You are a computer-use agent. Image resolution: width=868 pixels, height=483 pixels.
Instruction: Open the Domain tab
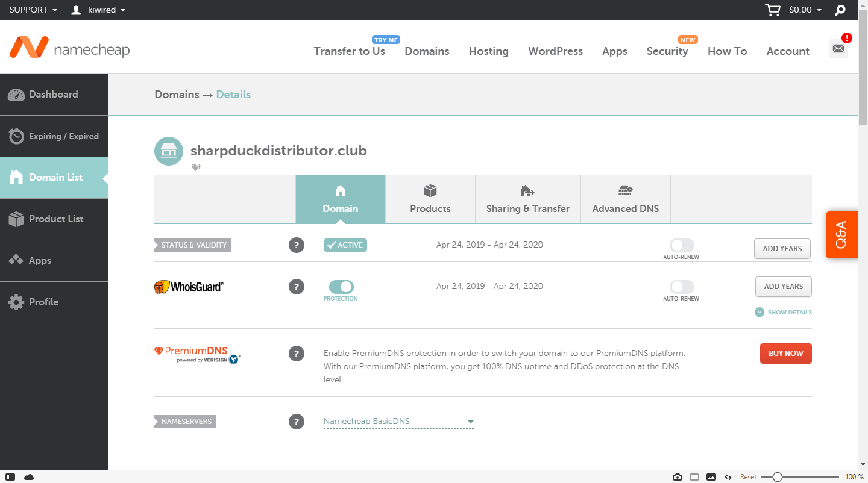coord(341,199)
